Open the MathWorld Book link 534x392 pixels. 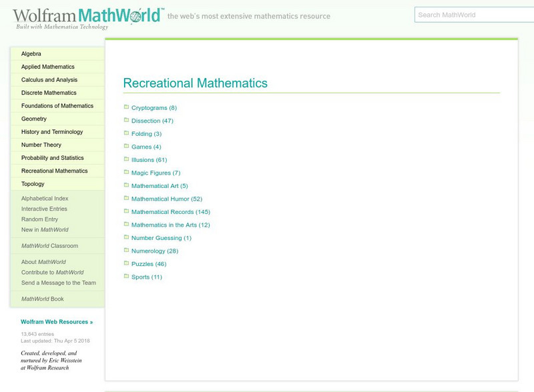[42, 299]
